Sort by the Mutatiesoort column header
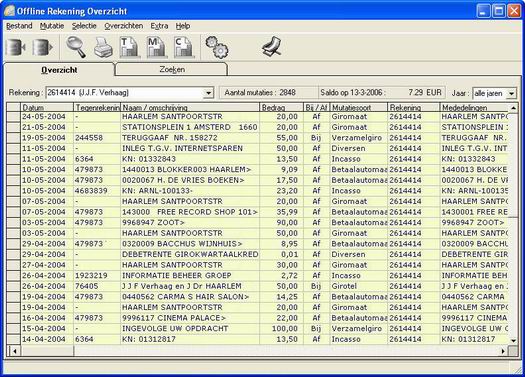525x377 pixels. (358, 107)
